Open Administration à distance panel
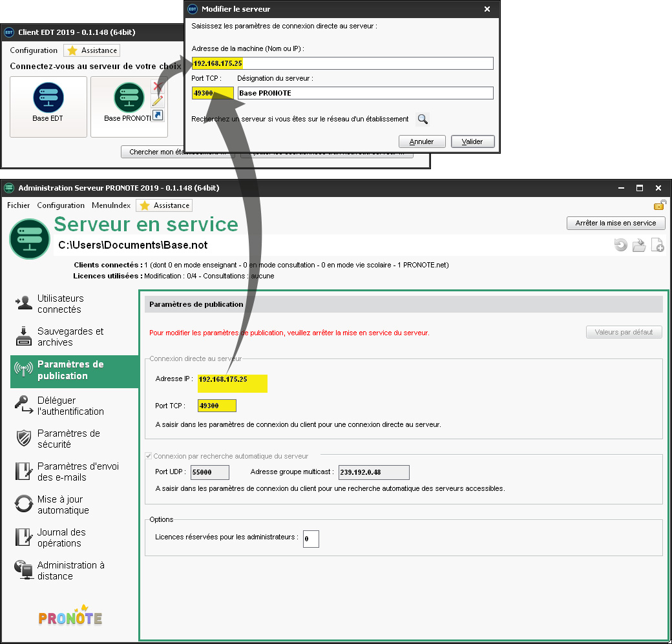This screenshot has width=672, height=644. click(73, 571)
